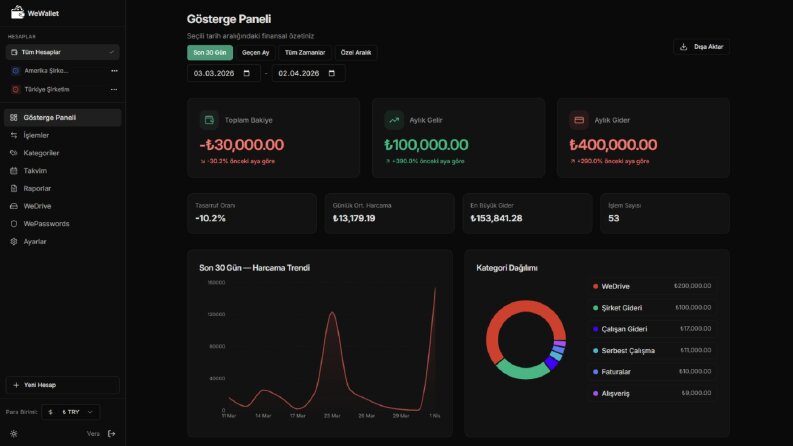Open WePasswords in the sidebar
793x446 pixels.
[x=63, y=224]
